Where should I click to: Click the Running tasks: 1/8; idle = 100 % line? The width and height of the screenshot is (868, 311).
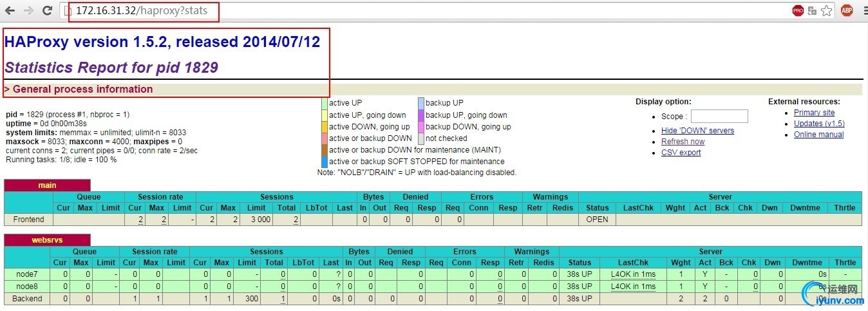tap(61, 159)
